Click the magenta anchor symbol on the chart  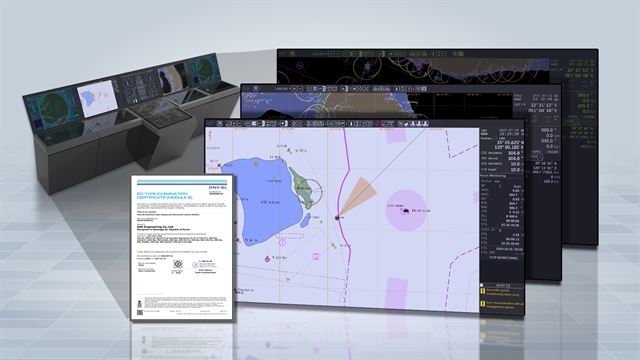(x=267, y=259)
